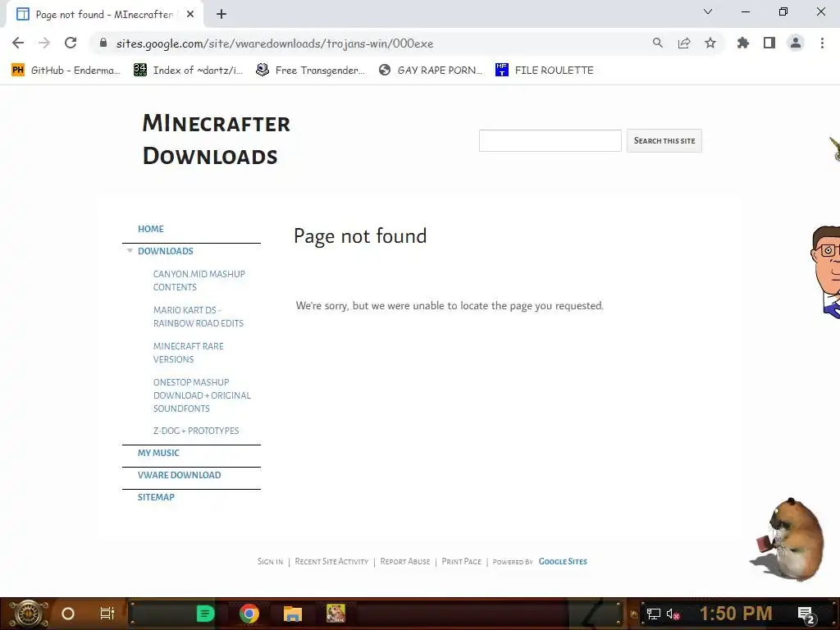Click the muted volume tray icon
This screenshot has height=630, width=840.
pyautogui.click(x=673, y=614)
